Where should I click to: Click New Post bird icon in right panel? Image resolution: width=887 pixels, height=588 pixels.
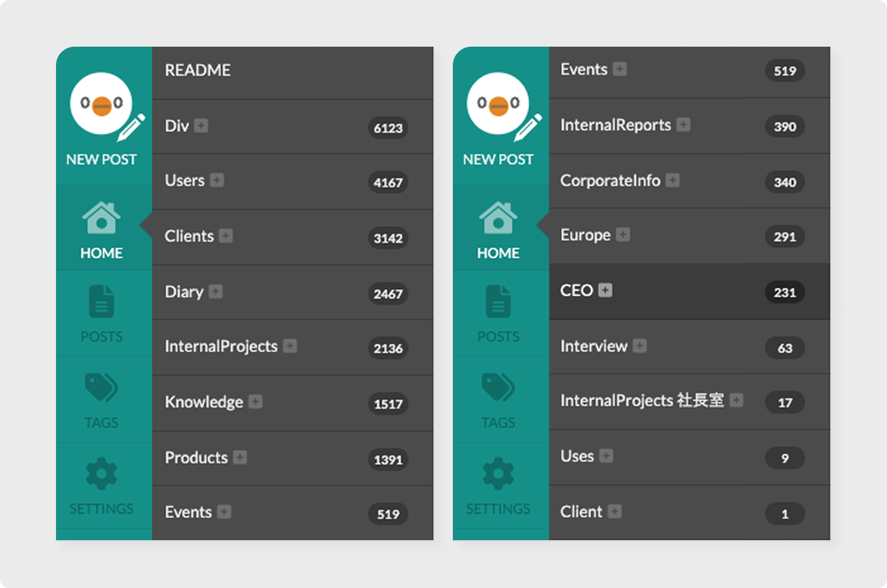[498, 104]
